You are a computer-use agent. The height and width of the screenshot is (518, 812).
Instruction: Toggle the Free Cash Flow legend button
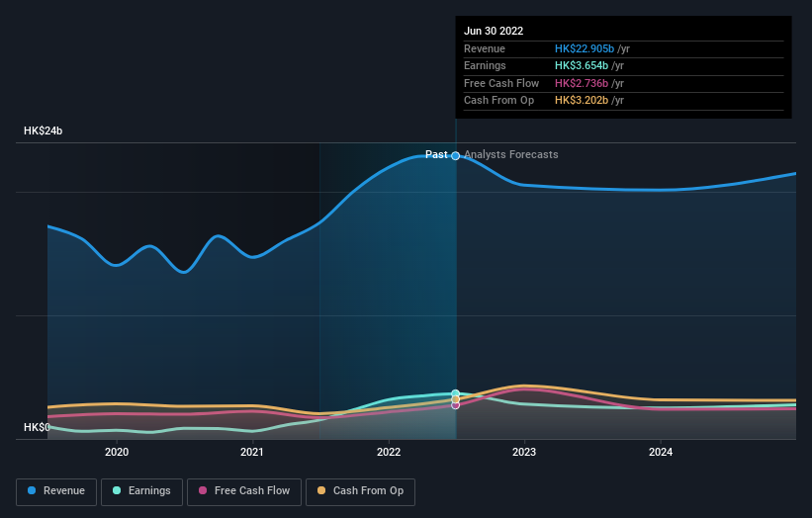244,491
